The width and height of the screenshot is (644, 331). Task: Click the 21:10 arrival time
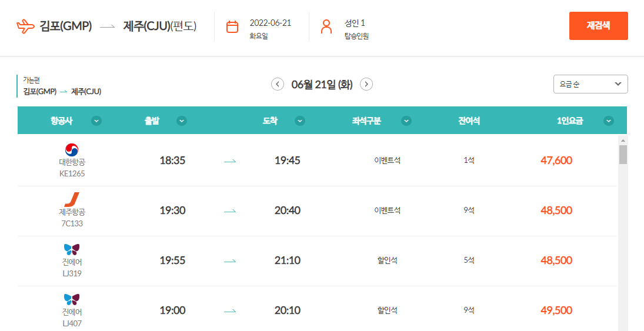pos(288,260)
